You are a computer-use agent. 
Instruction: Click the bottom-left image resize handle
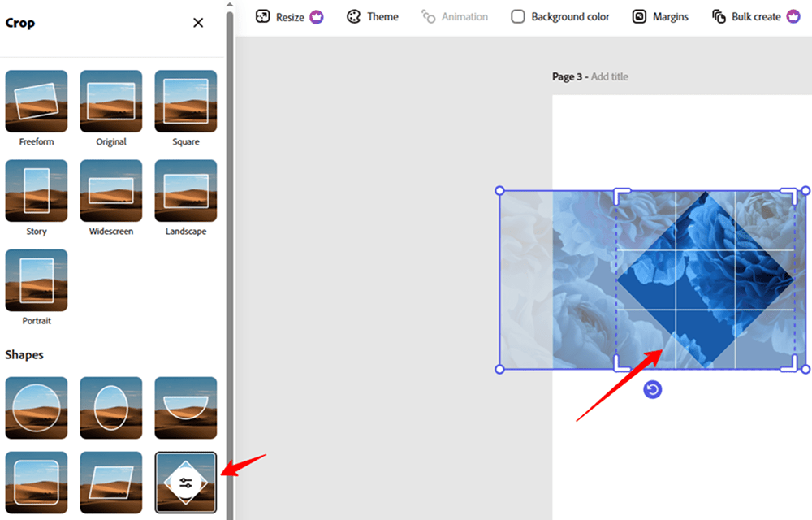coord(499,370)
